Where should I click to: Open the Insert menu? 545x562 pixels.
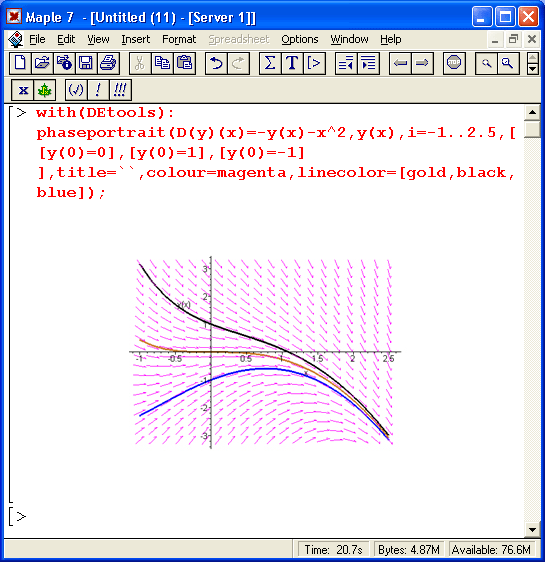coord(135,39)
